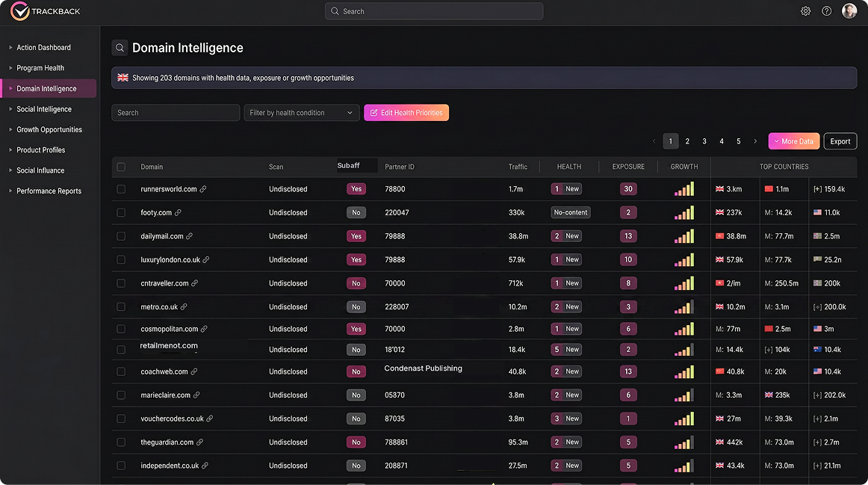Open the link icon beside marieclaire.com
The image size is (868, 485).
(196, 395)
